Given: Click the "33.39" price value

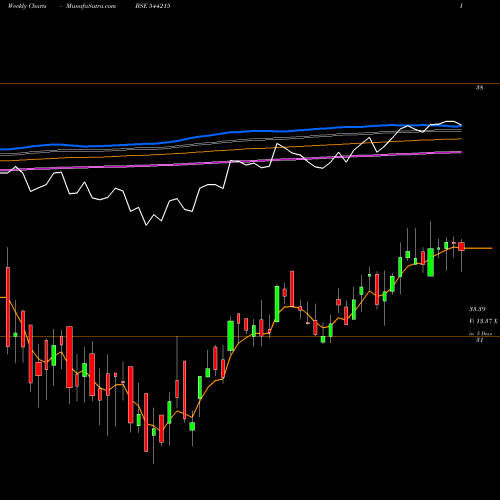Looking at the screenshot, I should (477, 309).
